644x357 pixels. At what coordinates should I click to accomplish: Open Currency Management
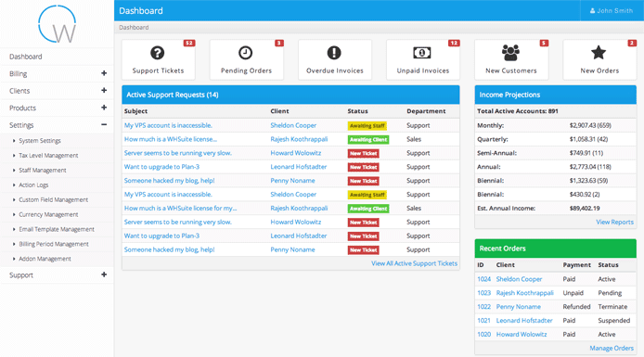point(48,214)
